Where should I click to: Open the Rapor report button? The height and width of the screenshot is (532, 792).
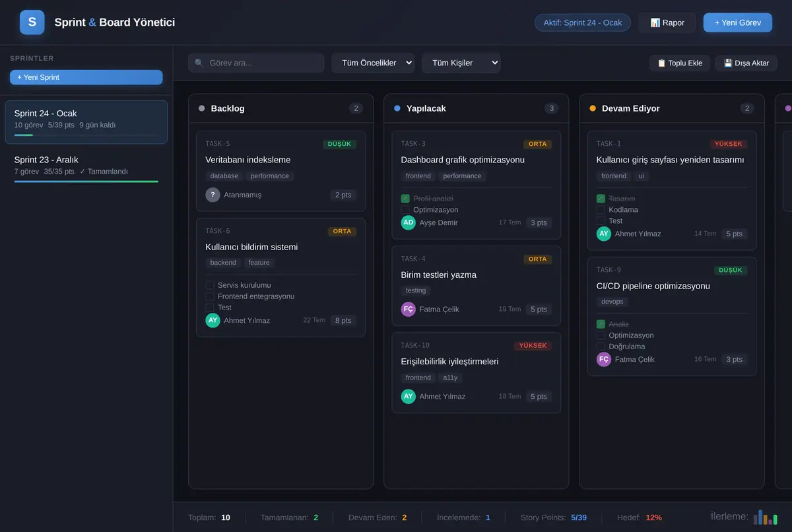tap(667, 22)
